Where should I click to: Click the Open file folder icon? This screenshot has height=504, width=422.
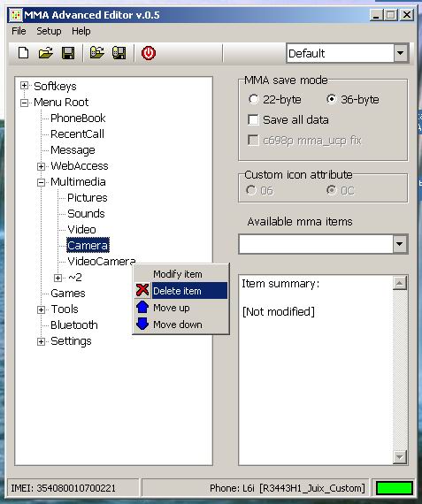click(46, 53)
